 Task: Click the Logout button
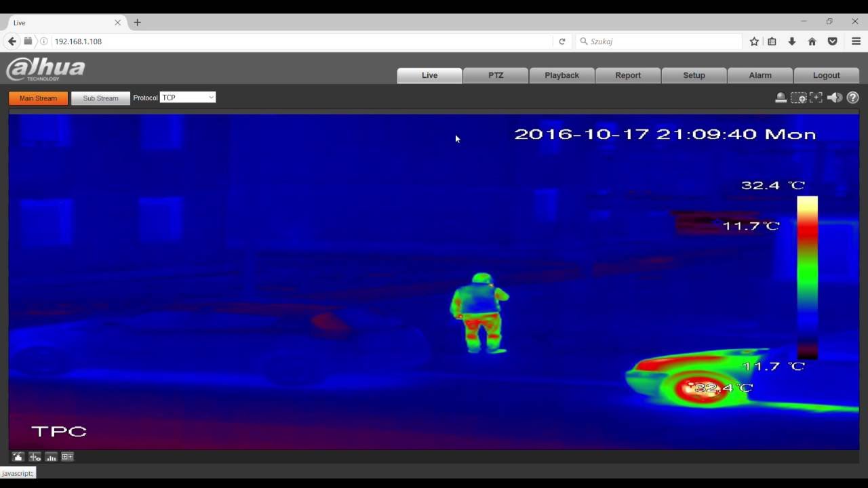827,75
